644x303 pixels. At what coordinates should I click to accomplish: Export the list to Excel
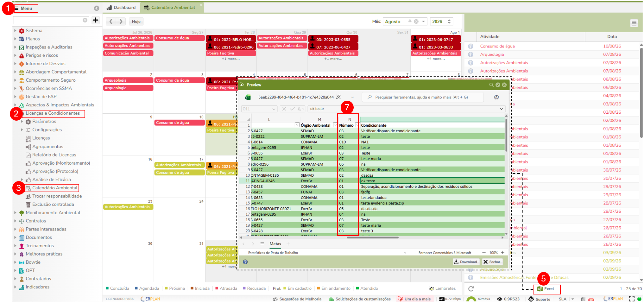[x=546, y=289]
